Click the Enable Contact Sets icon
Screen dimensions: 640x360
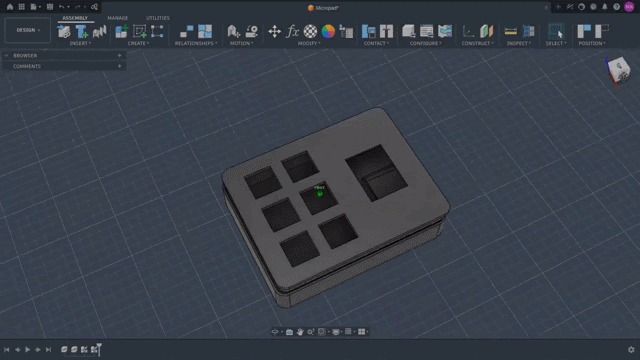(x=369, y=31)
